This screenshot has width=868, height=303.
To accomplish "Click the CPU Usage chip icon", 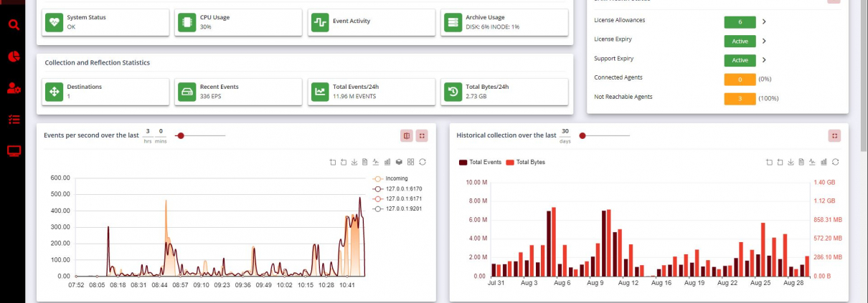I will tap(187, 21).
